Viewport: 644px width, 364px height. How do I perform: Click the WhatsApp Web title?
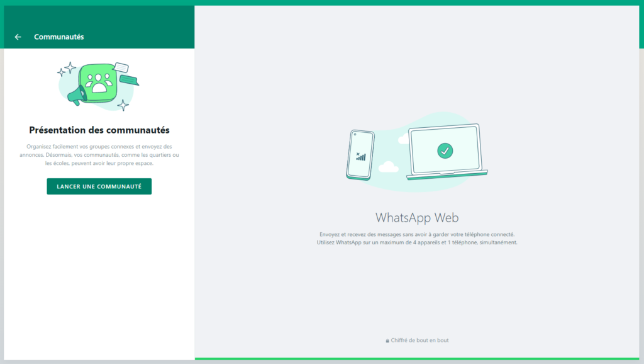[x=417, y=217]
